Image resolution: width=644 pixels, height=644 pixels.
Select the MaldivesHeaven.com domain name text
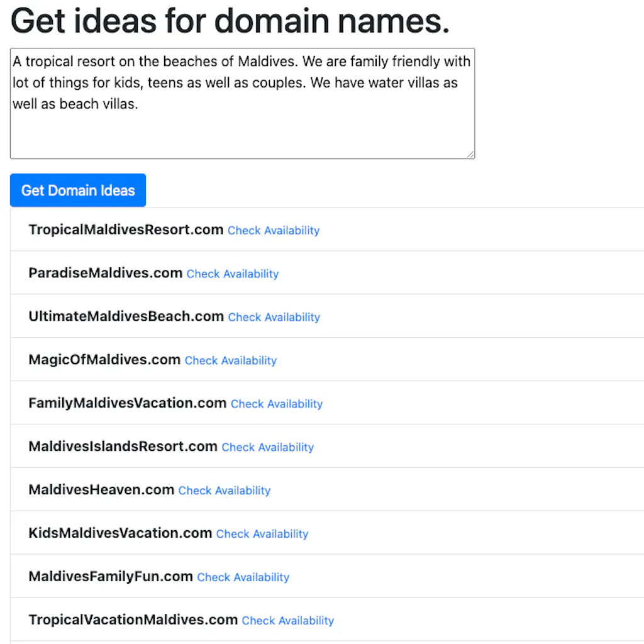(101, 489)
